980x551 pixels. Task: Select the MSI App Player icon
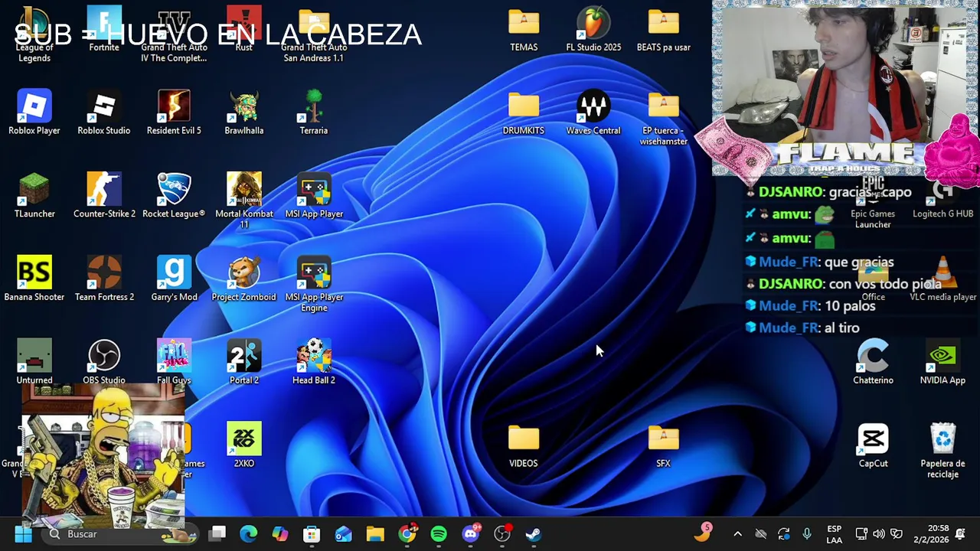click(314, 196)
